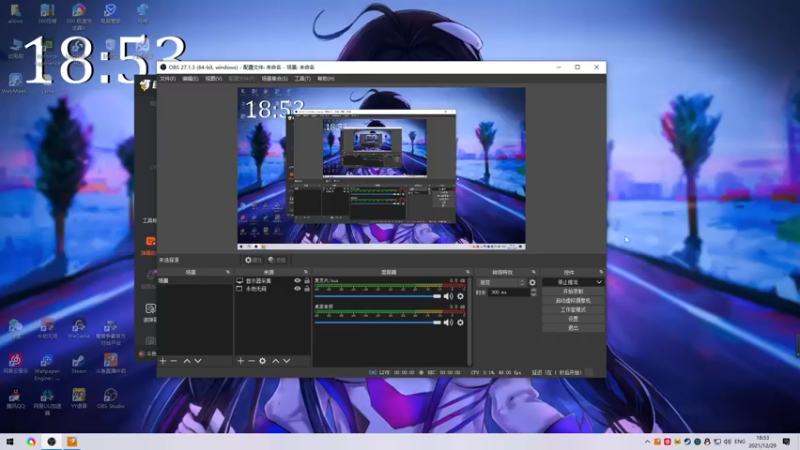Pop out the Scenes (场景) dock panel

[x=228, y=272]
